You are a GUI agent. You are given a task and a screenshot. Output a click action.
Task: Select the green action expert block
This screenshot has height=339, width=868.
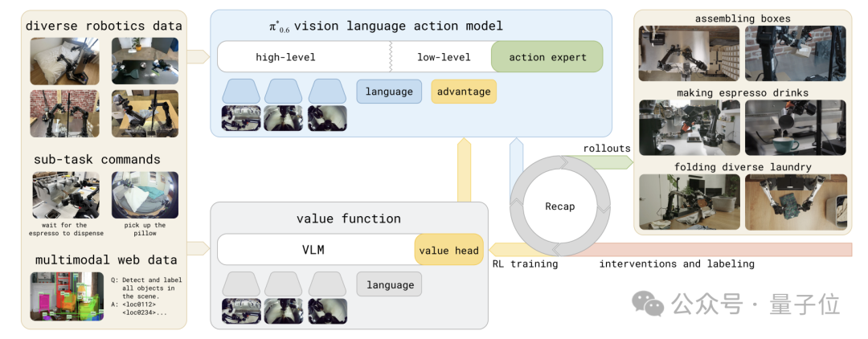(x=547, y=57)
